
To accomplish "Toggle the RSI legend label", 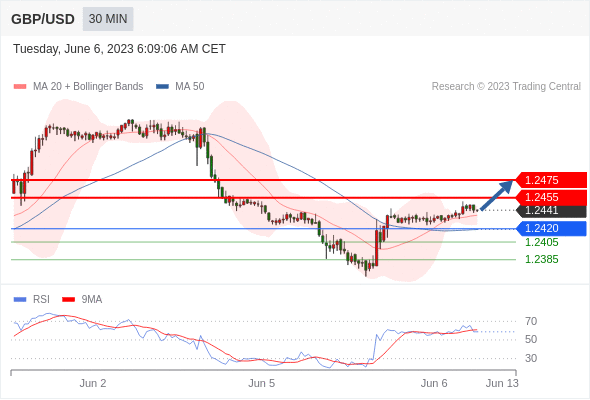I will 41,300.
